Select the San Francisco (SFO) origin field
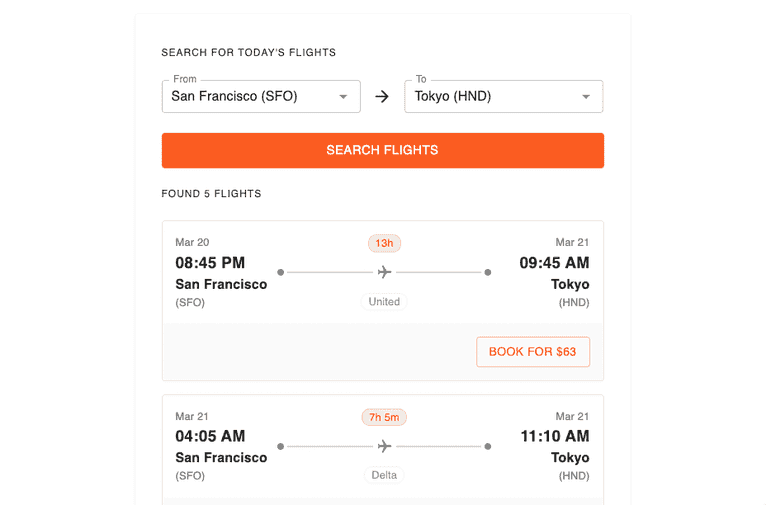Screen dimensions: 766x505 point(249,97)
